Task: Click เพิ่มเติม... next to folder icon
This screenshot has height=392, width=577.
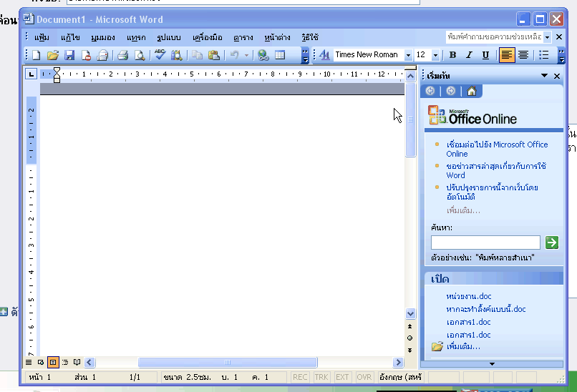Action: 463,346
